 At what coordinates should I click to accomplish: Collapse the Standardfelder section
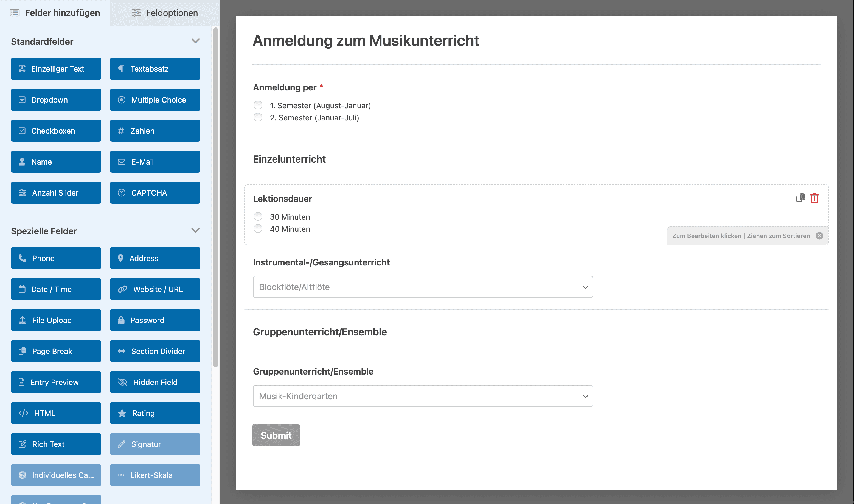coord(195,40)
